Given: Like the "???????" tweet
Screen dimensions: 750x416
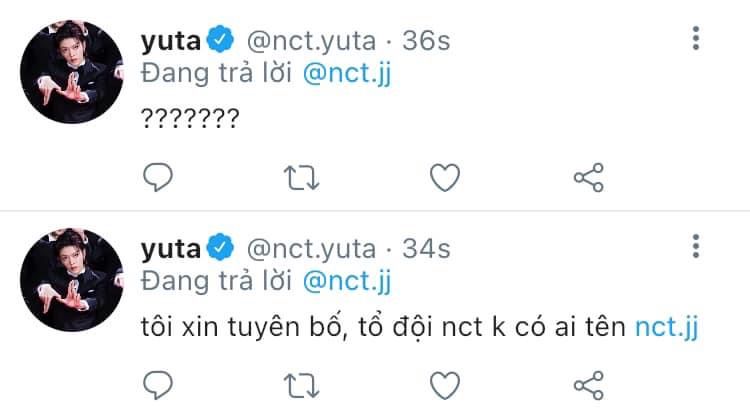Looking at the screenshot, I should coord(444,178).
